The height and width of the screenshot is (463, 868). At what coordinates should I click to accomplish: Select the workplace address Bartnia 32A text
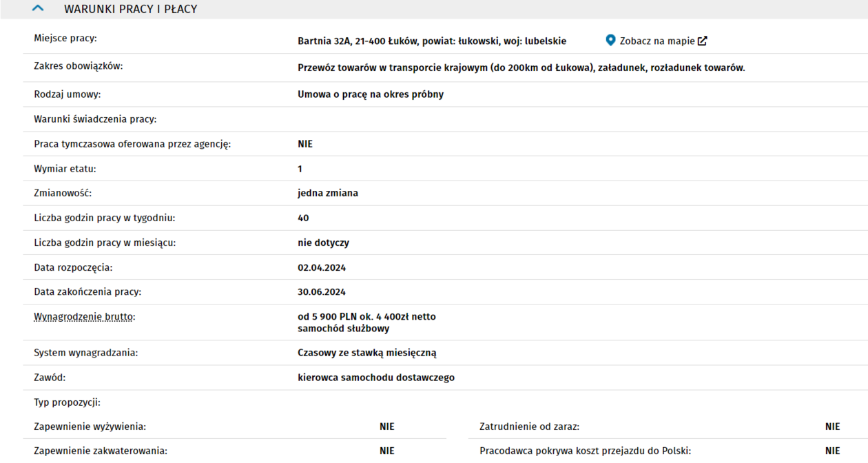pos(431,41)
